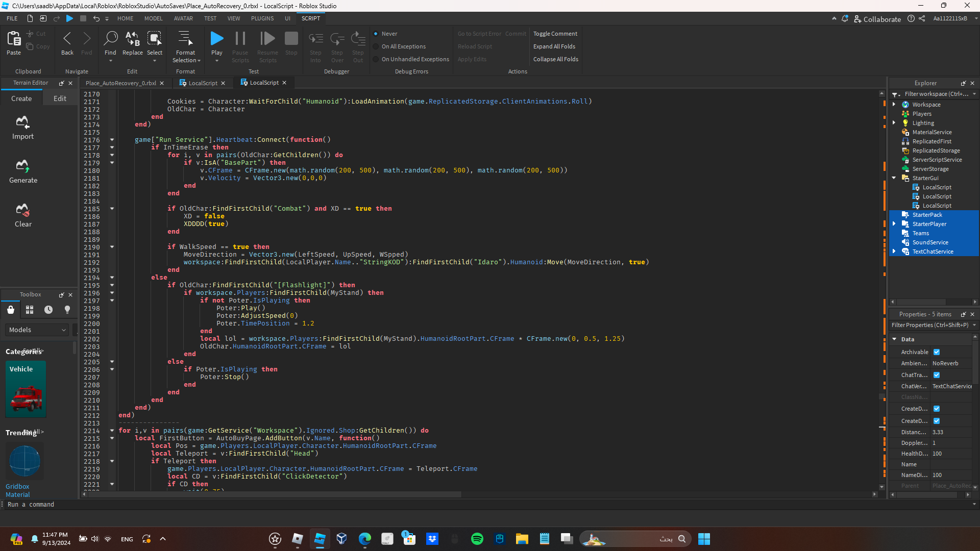Click Expand All Folds
The width and height of the screenshot is (980, 551).
(554, 46)
